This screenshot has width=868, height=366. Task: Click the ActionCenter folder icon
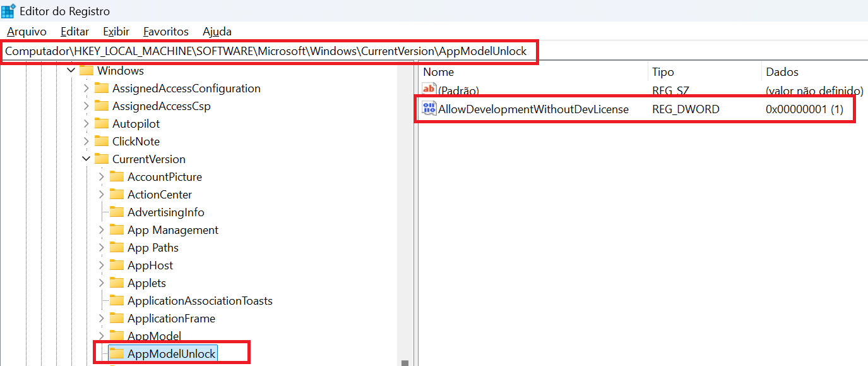click(117, 194)
